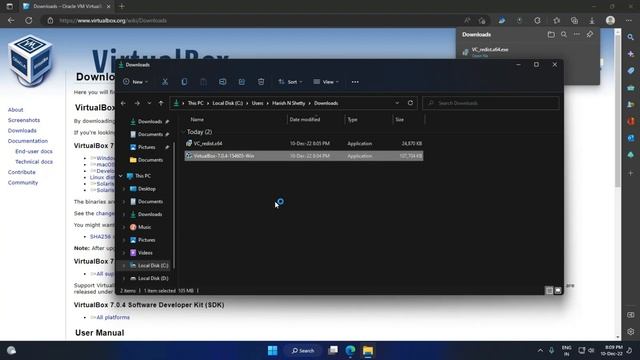Open About link on VirtualBox site
Viewport: 640px width, 360px height.
coord(16,110)
